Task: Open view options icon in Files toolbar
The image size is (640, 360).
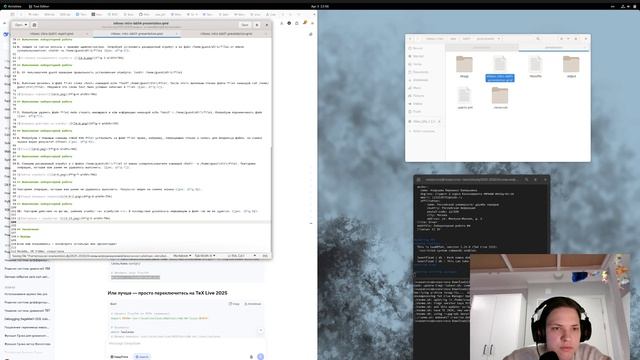Action: tap(562, 39)
